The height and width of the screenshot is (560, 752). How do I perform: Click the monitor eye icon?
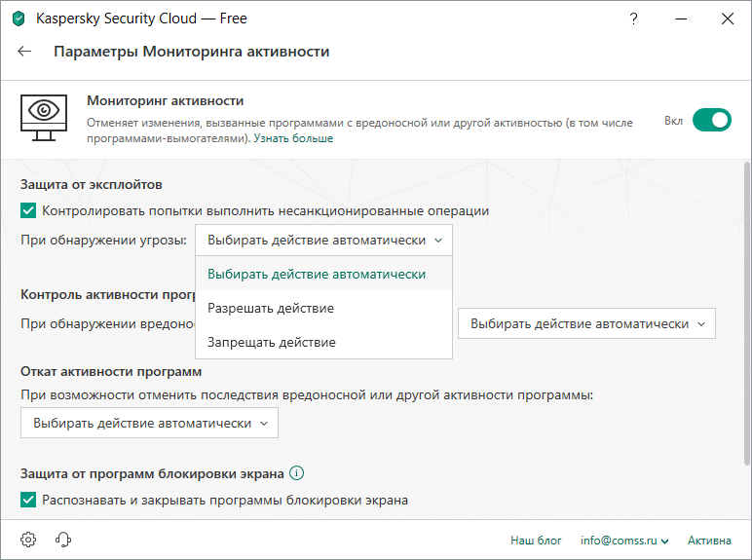tap(44, 118)
